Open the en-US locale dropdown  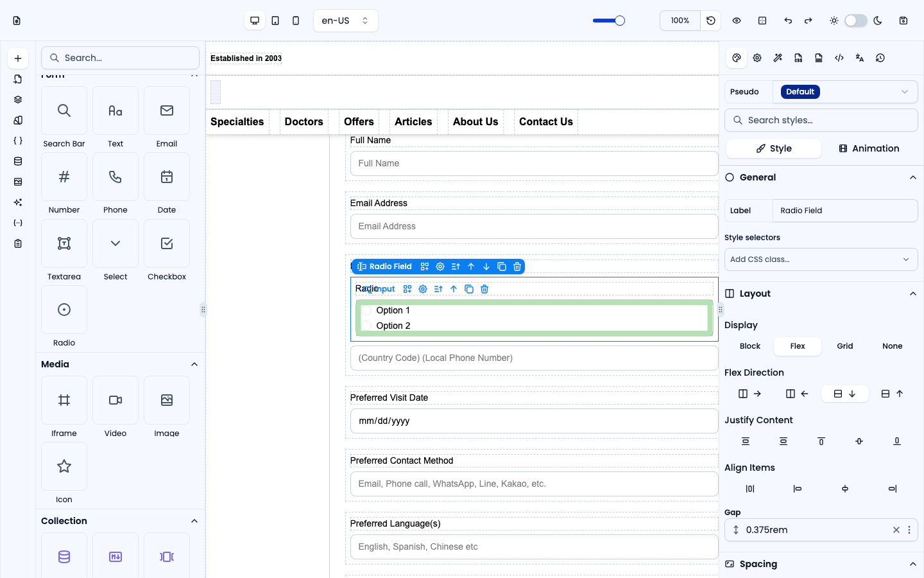346,21
